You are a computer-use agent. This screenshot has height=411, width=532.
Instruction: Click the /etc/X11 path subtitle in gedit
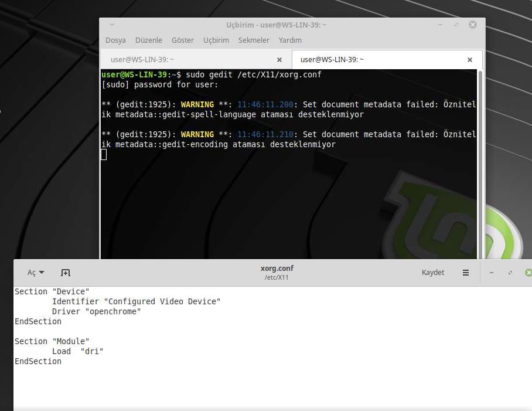pos(277,277)
